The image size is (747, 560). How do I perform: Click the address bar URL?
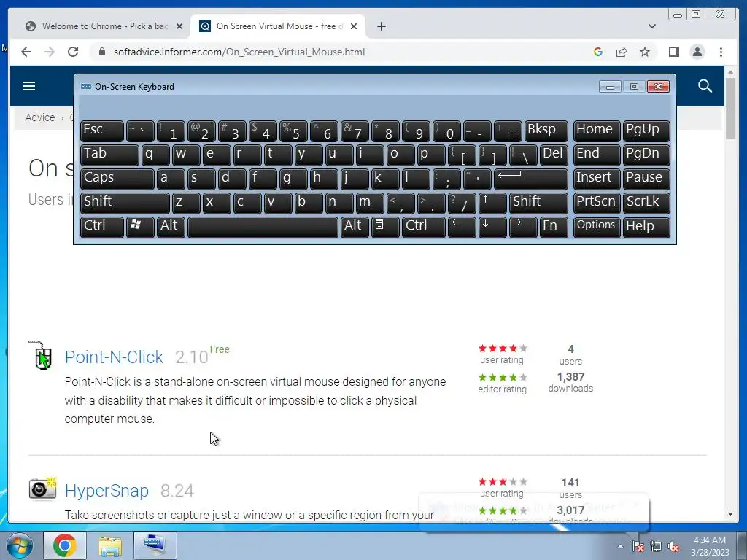pos(239,52)
